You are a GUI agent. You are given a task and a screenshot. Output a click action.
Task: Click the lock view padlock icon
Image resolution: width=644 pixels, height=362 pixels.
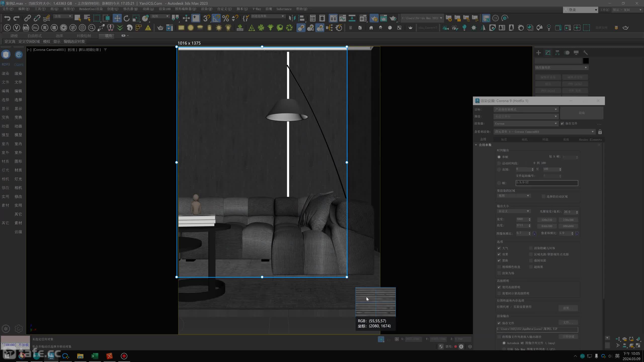(x=600, y=132)
